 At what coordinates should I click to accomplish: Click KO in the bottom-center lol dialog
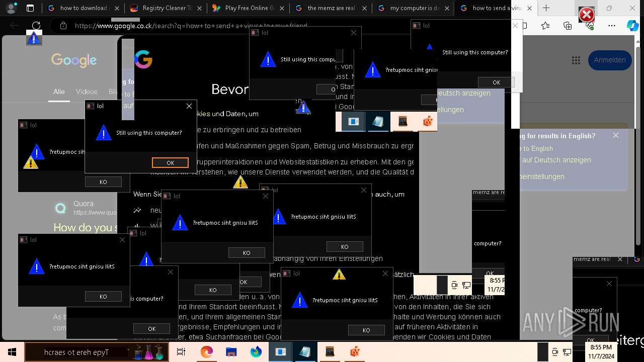(366, 330)
